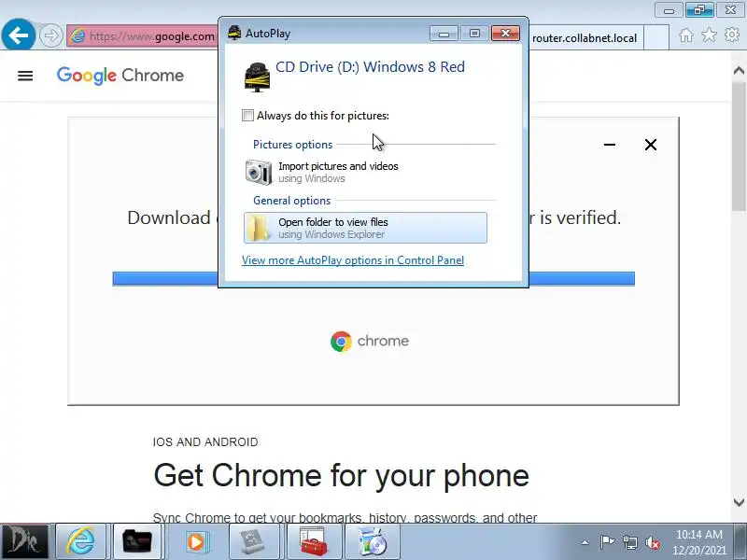Viewport: 747px width, 560px height.
Task: Show hidden system tray icons arrow
Action: coord(585,542)
